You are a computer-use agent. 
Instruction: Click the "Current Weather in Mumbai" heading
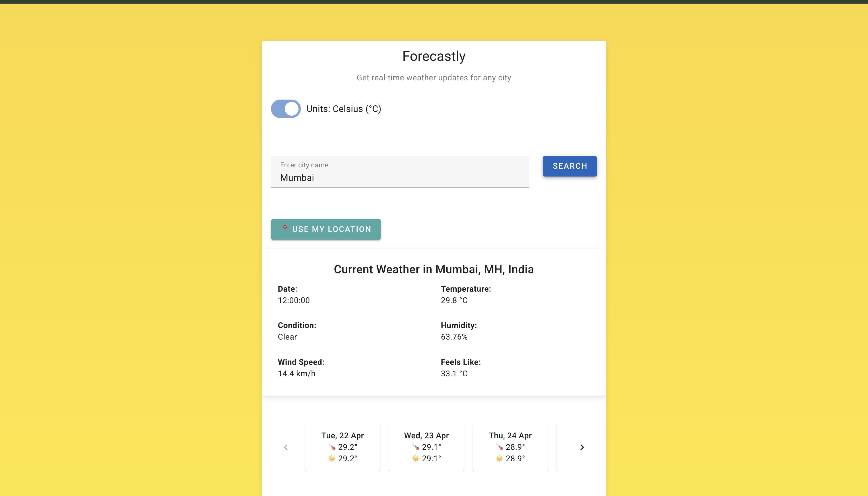pyautogui.click(x=434, y=269)
